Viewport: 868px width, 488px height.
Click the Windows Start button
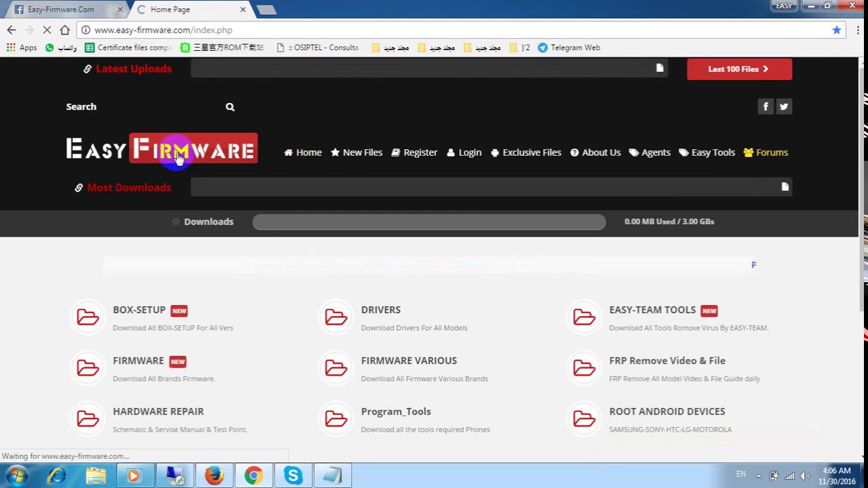[16, 476]
